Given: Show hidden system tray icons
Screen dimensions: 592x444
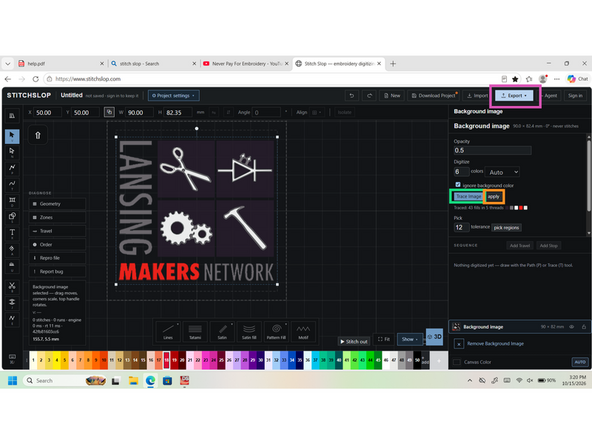Looking at the screenshot, I should point(470,380).
